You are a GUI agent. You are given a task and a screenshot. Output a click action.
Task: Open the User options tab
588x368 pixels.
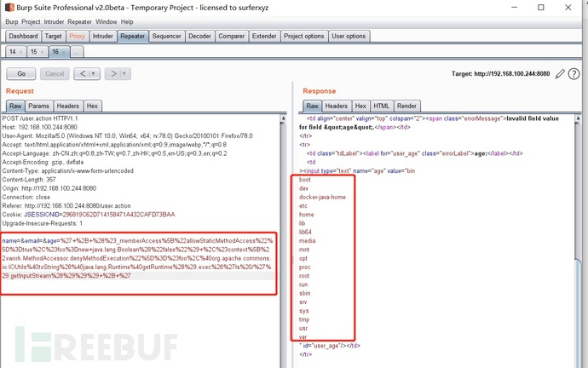349,36
